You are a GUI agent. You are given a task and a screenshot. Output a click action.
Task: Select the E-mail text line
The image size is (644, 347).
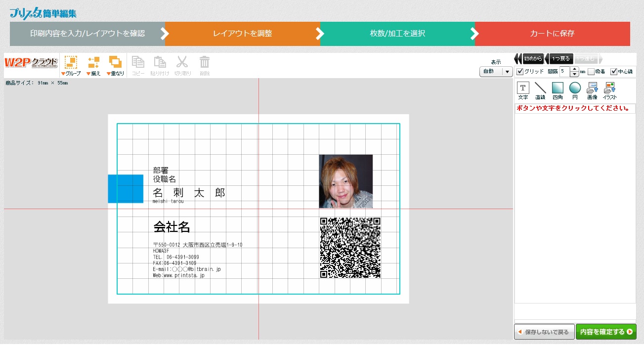[187, 269]
